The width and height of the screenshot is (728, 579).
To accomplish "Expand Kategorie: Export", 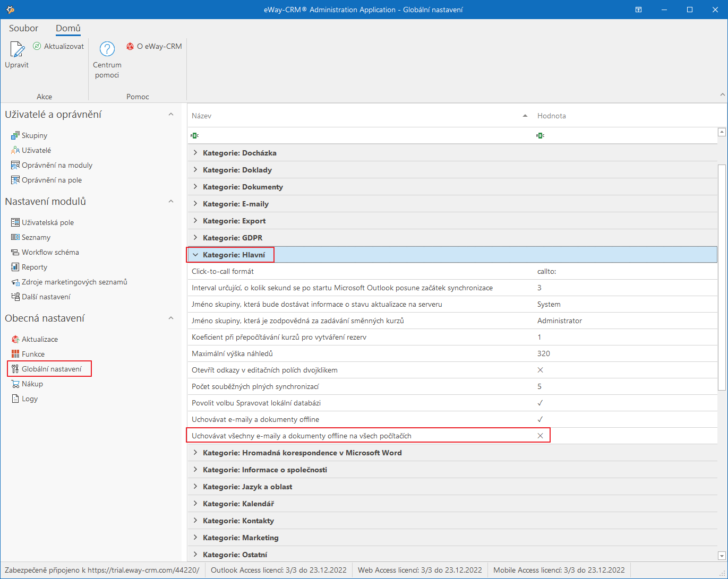I will tap(195, 221).
